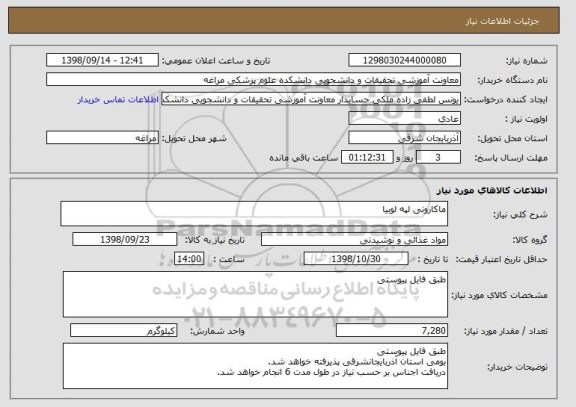The width and height of the screenshot is (576, 407).
Task: Click the label ایجاد کننده درخواست
Action: 506,100
